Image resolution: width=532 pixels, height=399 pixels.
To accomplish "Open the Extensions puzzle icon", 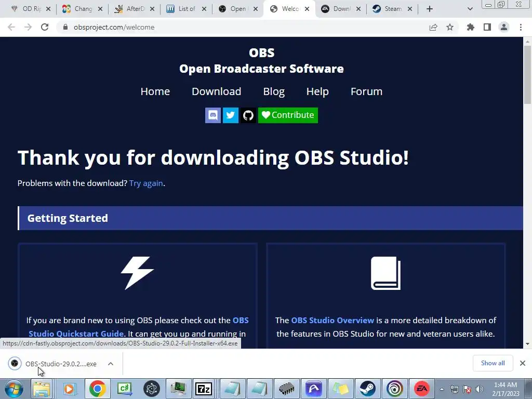I will [471, 27].
